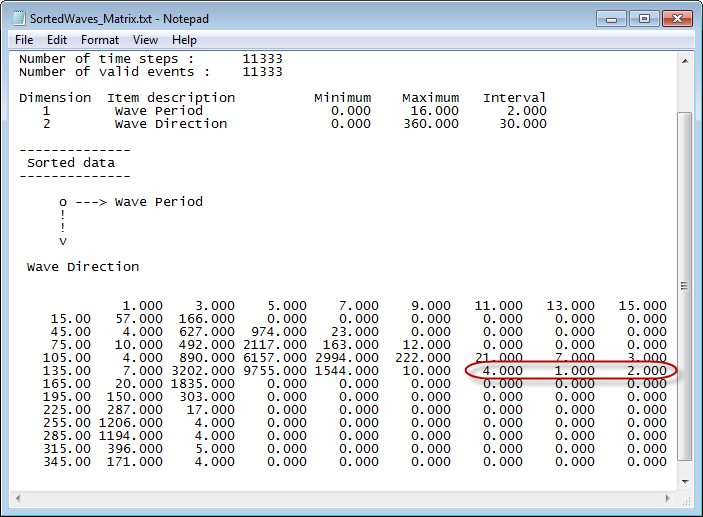Click the 'Wave Direction' axis label above matrix
This screenshot has width=703, height=517.
coord(83,267)
